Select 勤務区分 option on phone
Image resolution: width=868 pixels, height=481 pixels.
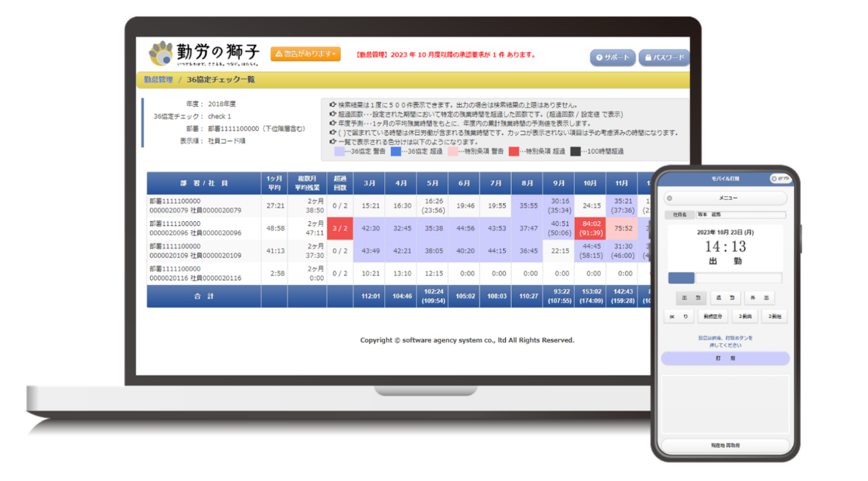pos(713,316)
